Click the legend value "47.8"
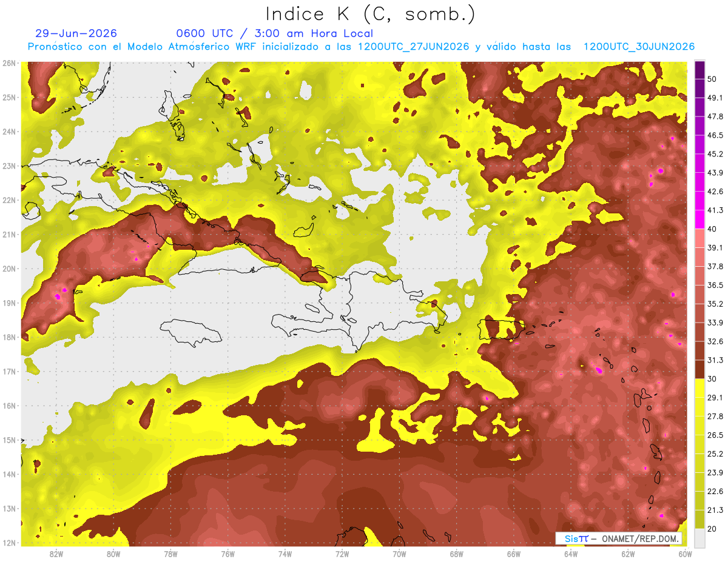The image size is (728, 562). [x=715, y=116]
